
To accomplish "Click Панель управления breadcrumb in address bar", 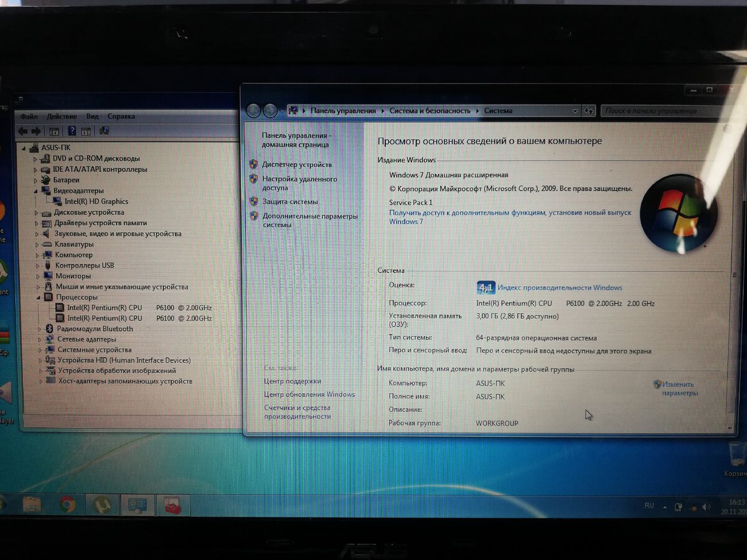I will pyautogui.click(x=343, y=111).
